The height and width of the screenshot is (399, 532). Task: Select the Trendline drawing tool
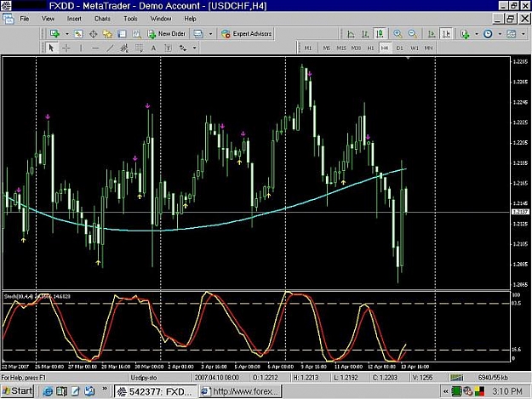pyautogui.click(x=110, y=48)
